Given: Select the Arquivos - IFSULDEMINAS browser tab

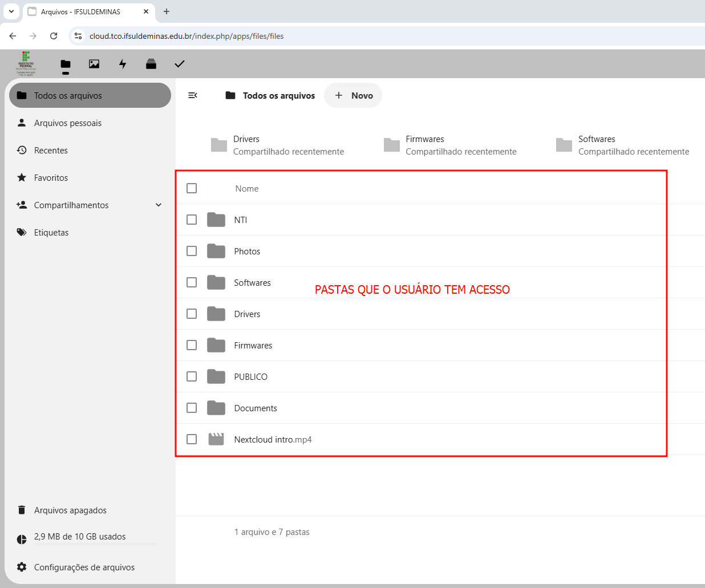Looking at the screenshot, I should [x=89, y=11].
